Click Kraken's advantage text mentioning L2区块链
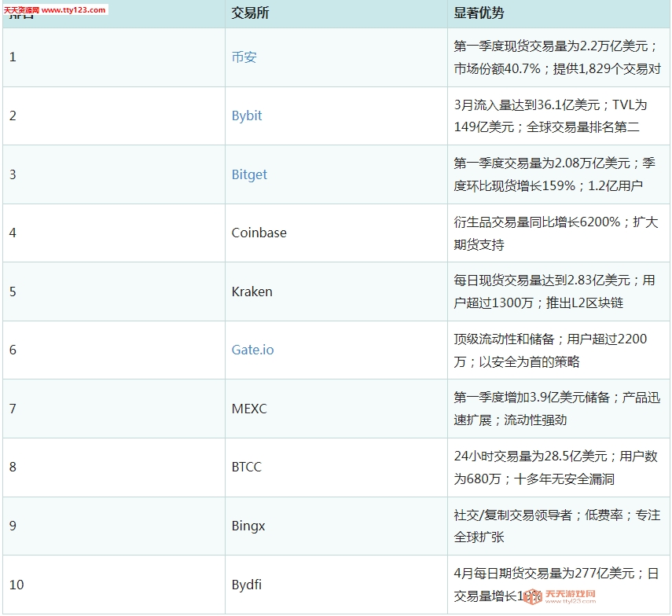The width and height of the screenshot is (672, 616). 554,291
